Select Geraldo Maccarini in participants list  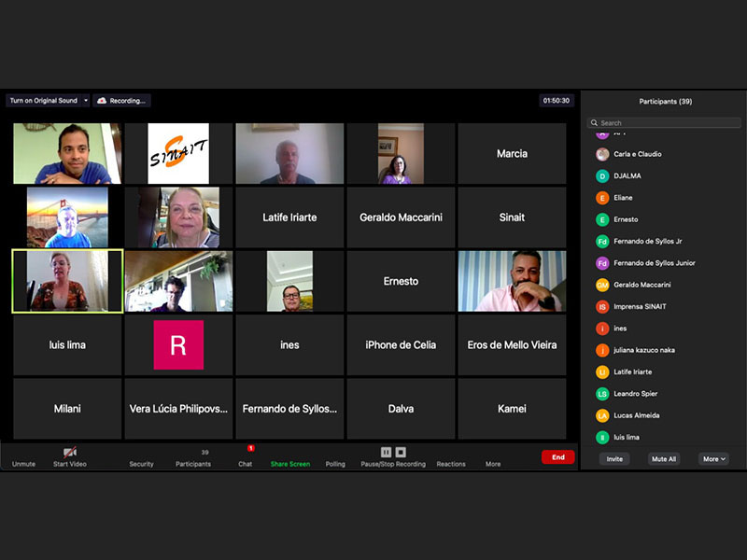click(641, 285)
